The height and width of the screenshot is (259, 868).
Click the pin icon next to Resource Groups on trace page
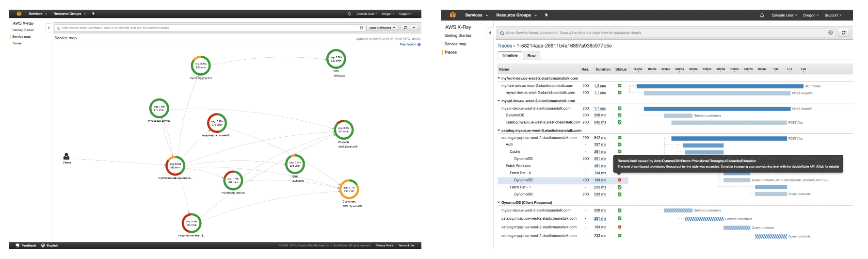pos(546,15)
